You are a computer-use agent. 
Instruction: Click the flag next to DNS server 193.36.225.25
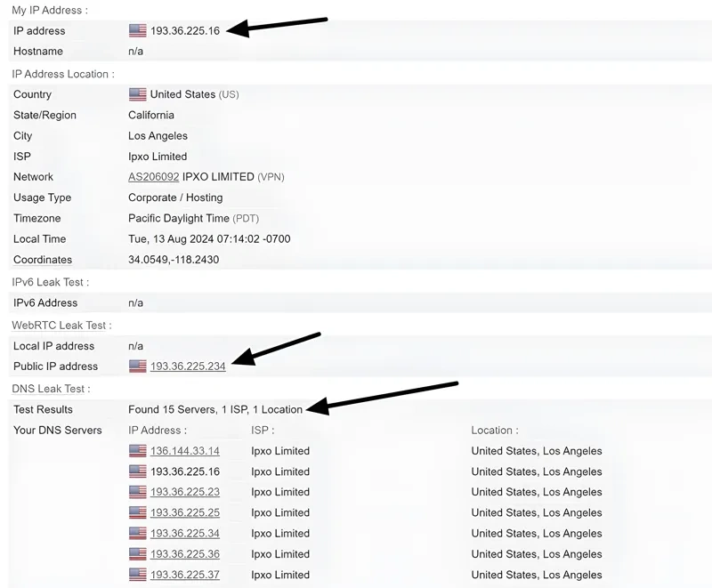136,512
